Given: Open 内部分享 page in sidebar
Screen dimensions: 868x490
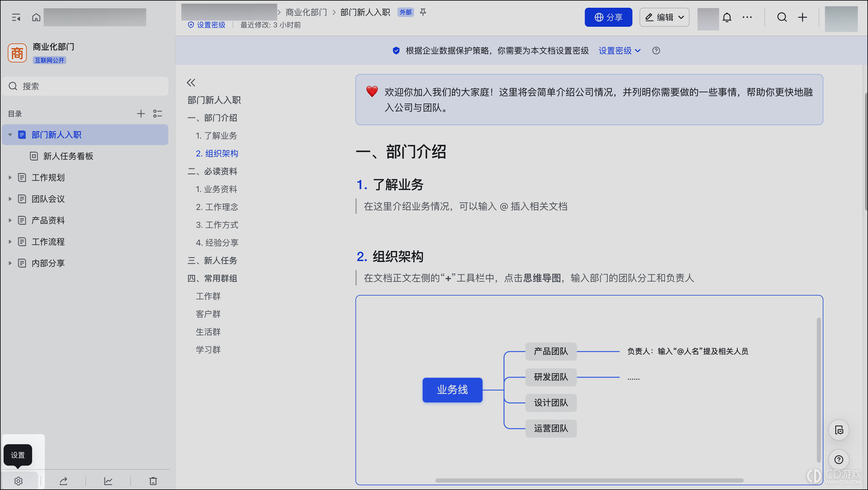Looking at the screenshot, I should pos(48,263).
